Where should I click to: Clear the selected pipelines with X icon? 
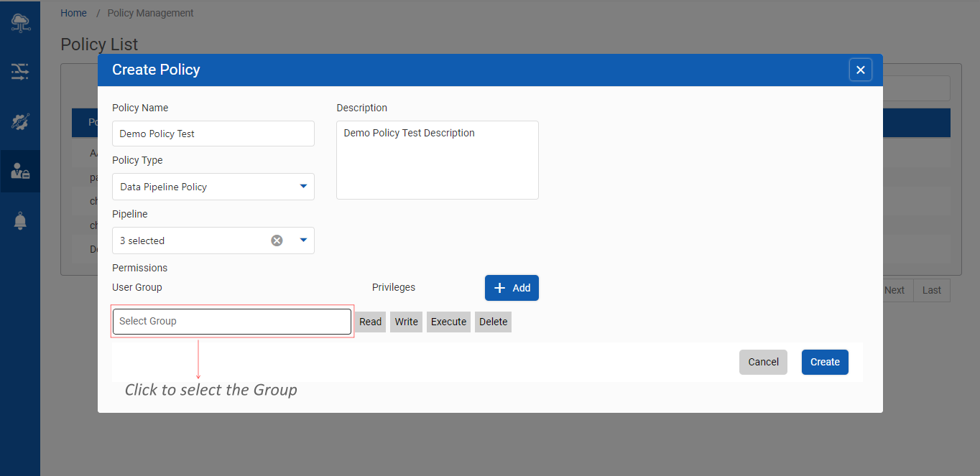pyautogui.click(x=277, y=241)
